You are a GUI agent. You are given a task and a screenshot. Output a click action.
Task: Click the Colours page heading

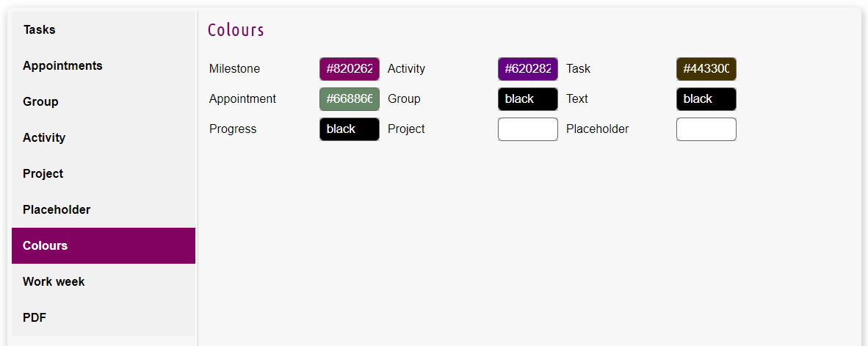pos(236,30)
